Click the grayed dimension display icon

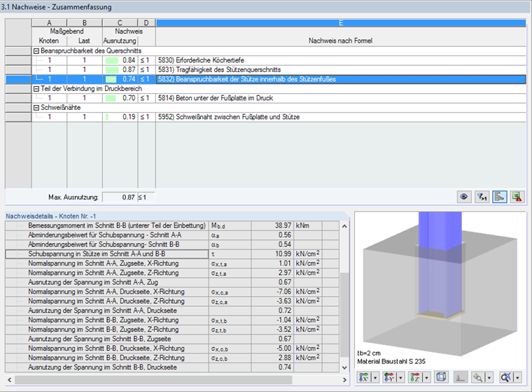(x=460, y=377)
